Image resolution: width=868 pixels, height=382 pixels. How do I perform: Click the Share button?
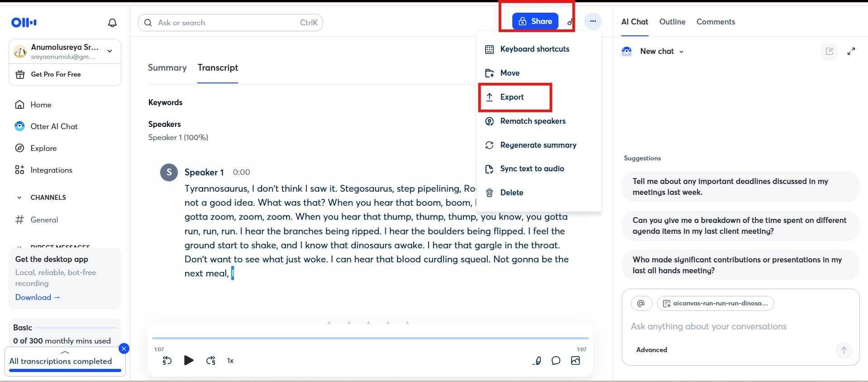(x=535, y=21)
